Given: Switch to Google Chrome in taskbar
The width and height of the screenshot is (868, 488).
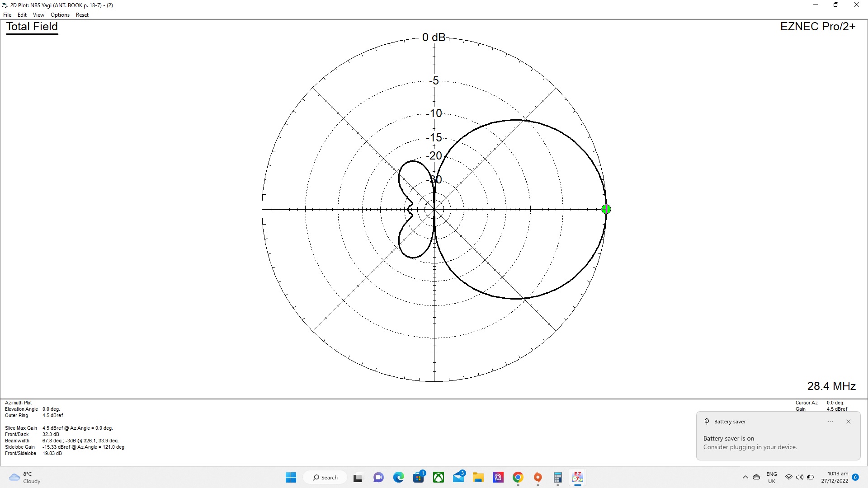Looking at the screenshot, I should 518,477.
